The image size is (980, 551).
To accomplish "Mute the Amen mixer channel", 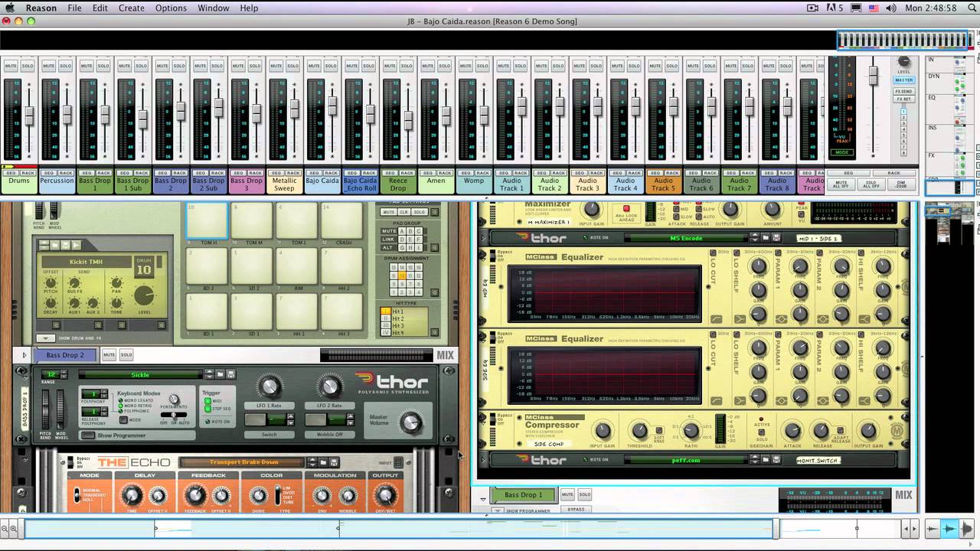I will click(427, 66).
